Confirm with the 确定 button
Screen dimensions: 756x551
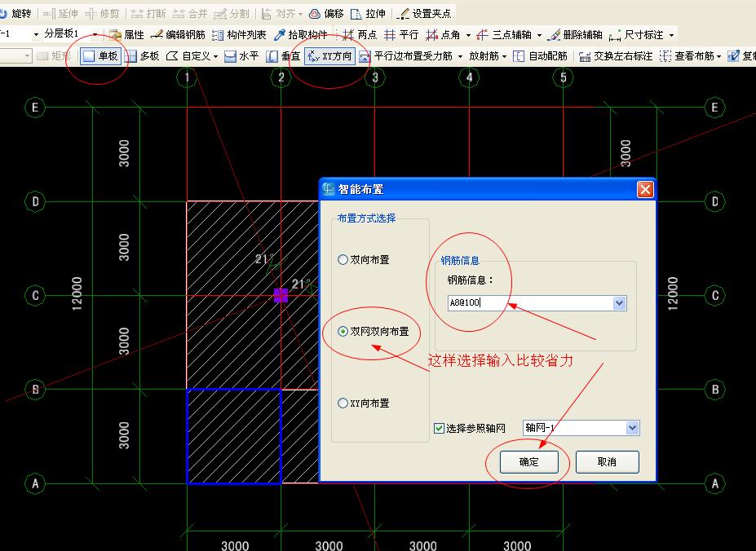(529, 462)
